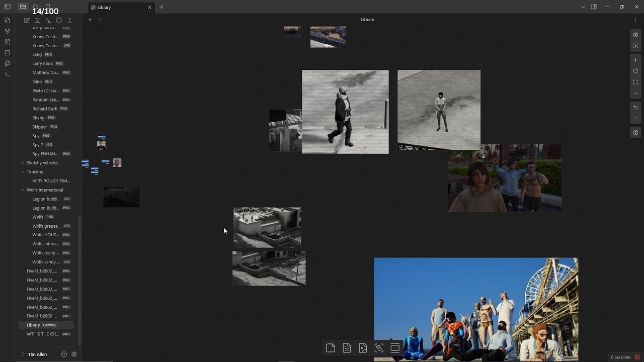This screenshot has height=362, width=644.
Task: Open the tab list dropdown chevron
Action: (x=583, y=7)
